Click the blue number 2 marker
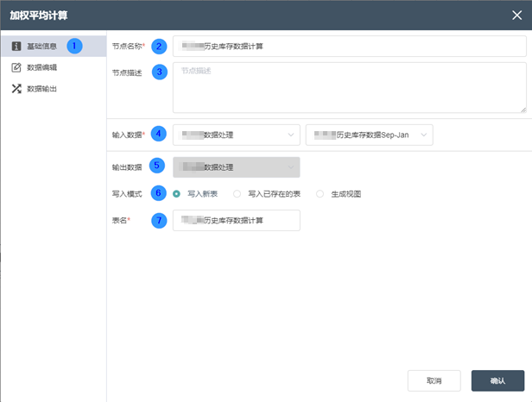 coord(158,47)
